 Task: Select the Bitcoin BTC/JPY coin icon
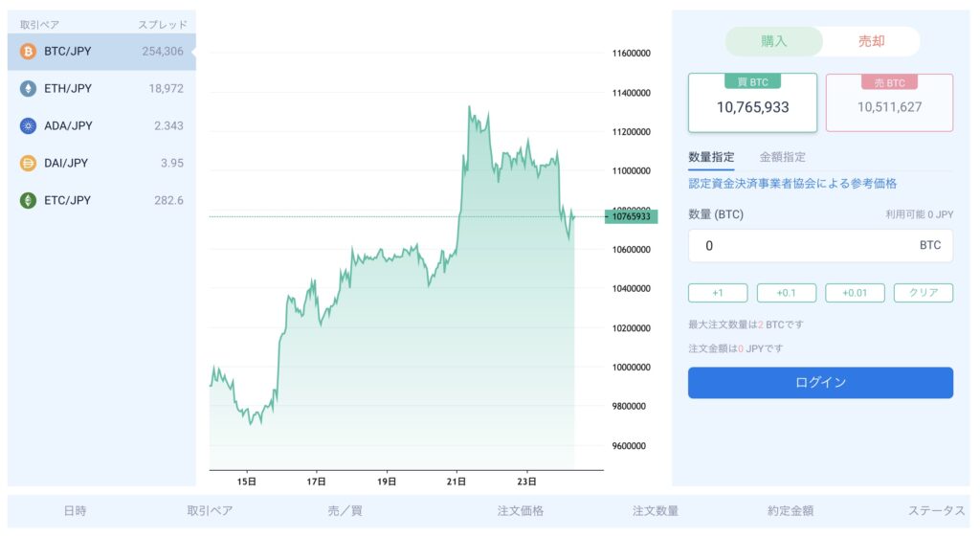pos(28,52)
